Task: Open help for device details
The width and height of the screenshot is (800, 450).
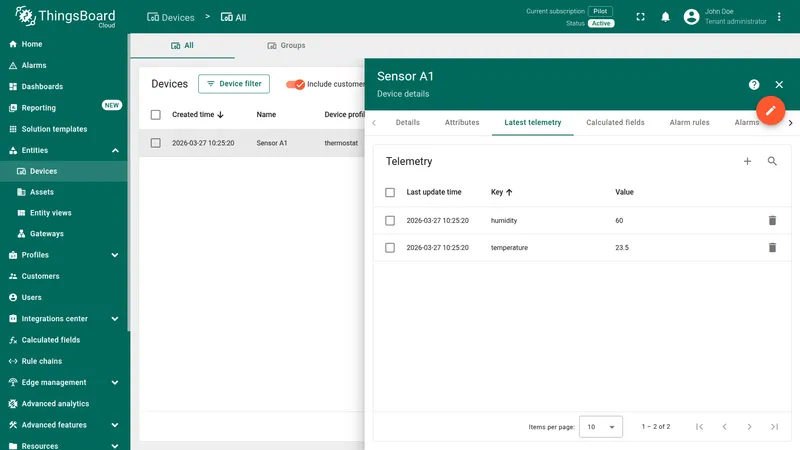Action: (754, 85)
